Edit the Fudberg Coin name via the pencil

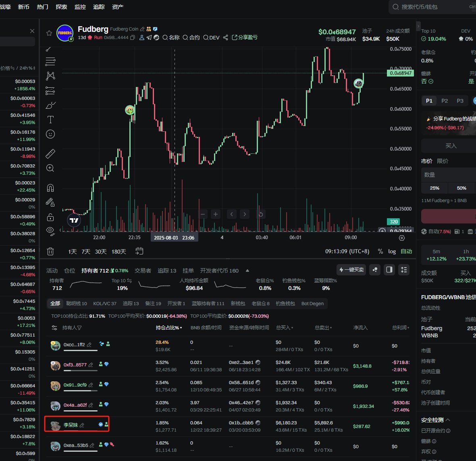click(x=142, y=29)
